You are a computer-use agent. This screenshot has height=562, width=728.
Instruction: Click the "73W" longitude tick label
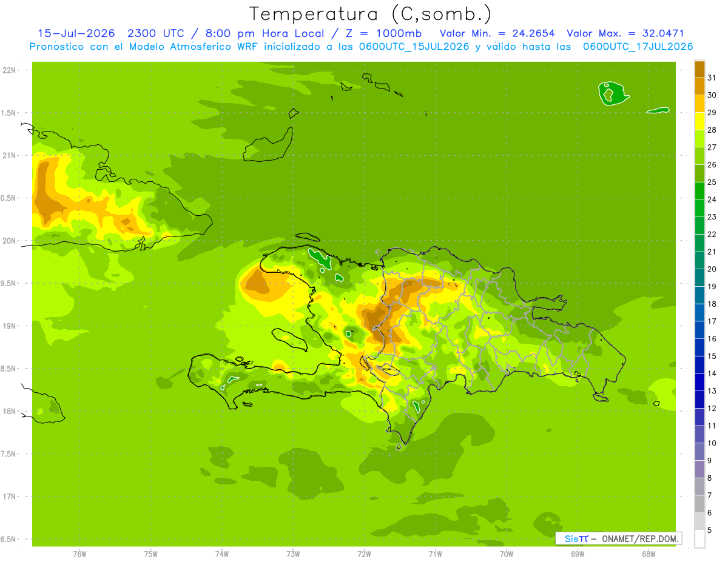coord(293,554)
